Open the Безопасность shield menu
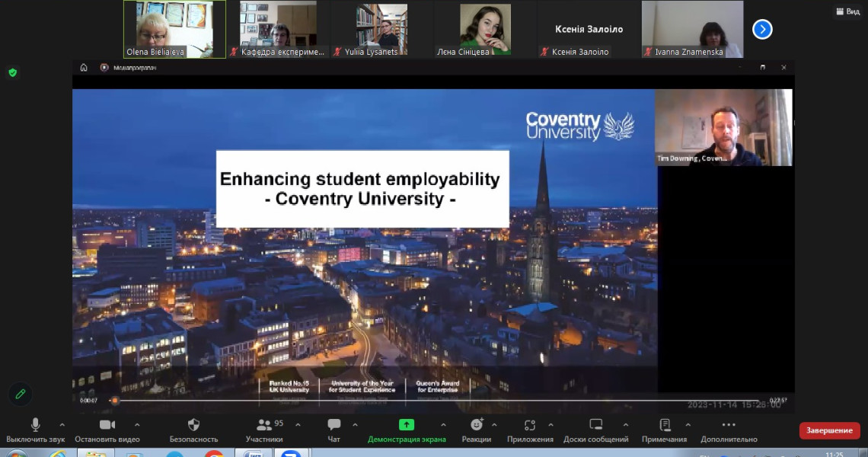The width and height of the screenshot is (868, 457). click(193, 430)
